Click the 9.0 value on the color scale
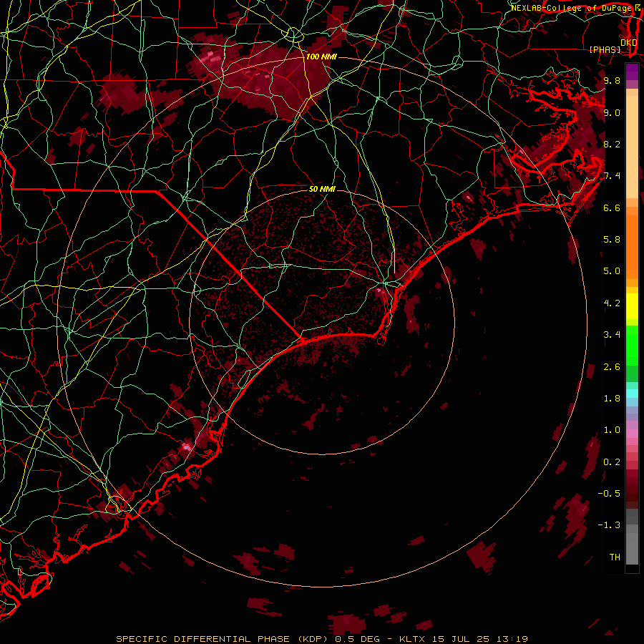 pos(612,112)
